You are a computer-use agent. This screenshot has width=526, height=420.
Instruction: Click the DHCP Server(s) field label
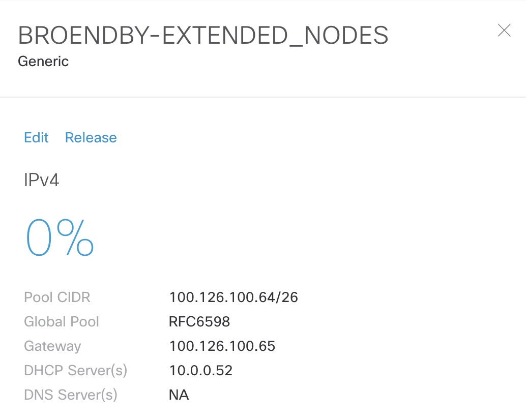75,370
